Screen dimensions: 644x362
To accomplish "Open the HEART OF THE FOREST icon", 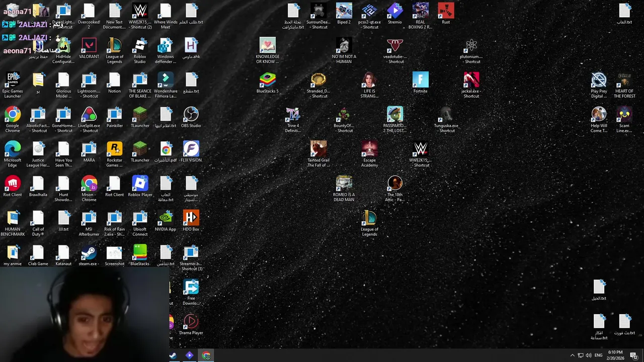I will pos(624,84).
